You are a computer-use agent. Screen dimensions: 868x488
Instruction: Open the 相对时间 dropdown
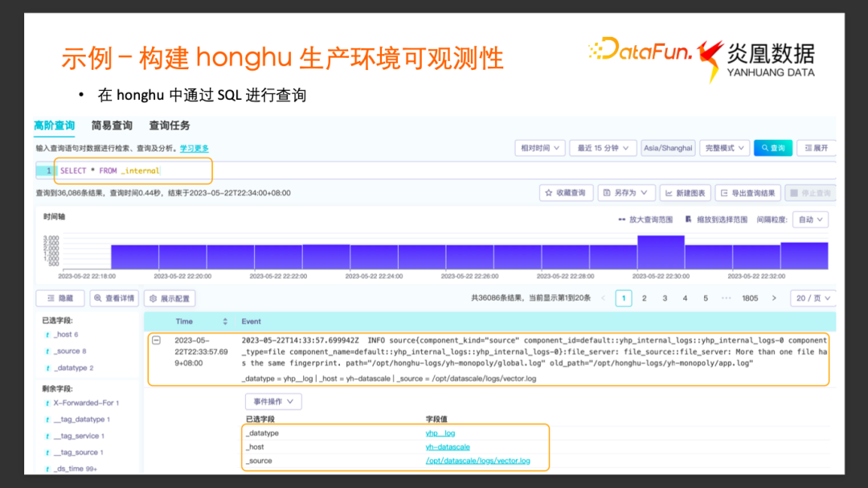[539, 148]
